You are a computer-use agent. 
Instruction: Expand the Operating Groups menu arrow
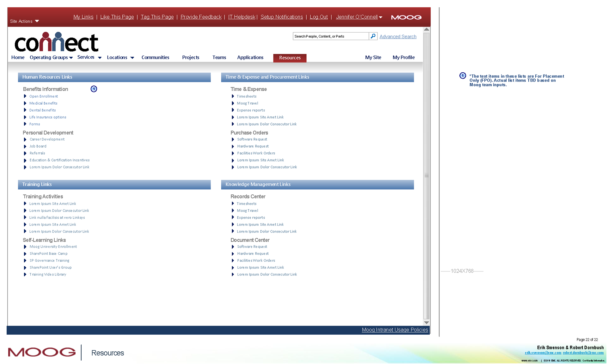[71, 58]
